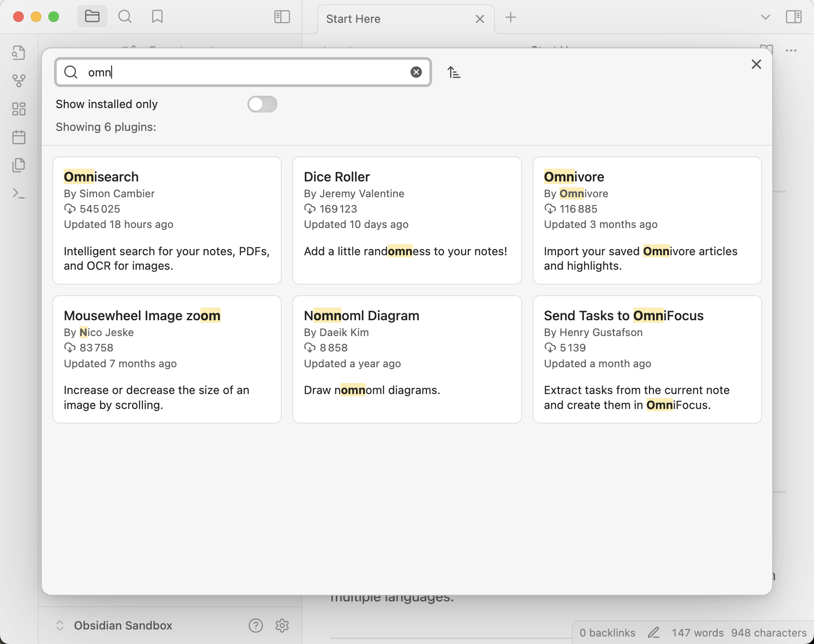Select the Omnivore plugin
The image size is (814, 644).
click(647, 220)
